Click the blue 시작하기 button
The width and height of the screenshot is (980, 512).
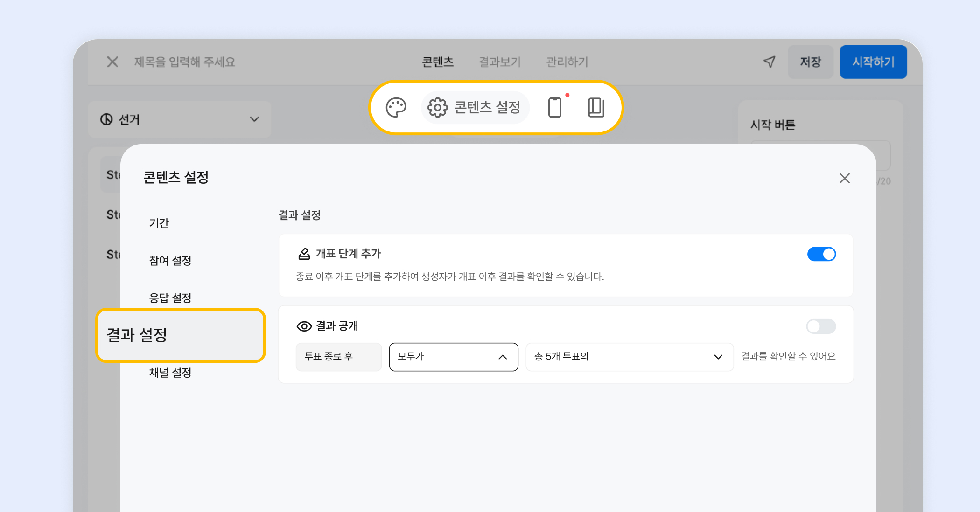[x=873, y=62]
